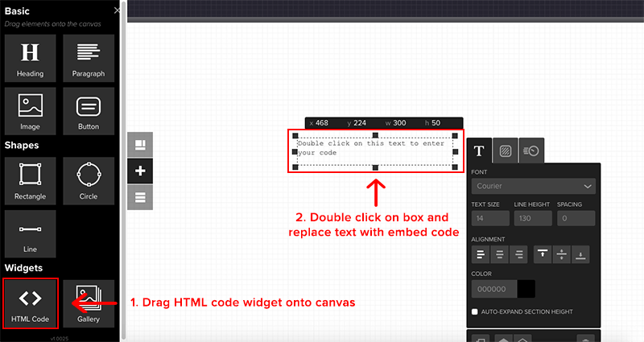Click the HTML Code widget
This screenshot has width=644, height=342.
tap(30, 303)
